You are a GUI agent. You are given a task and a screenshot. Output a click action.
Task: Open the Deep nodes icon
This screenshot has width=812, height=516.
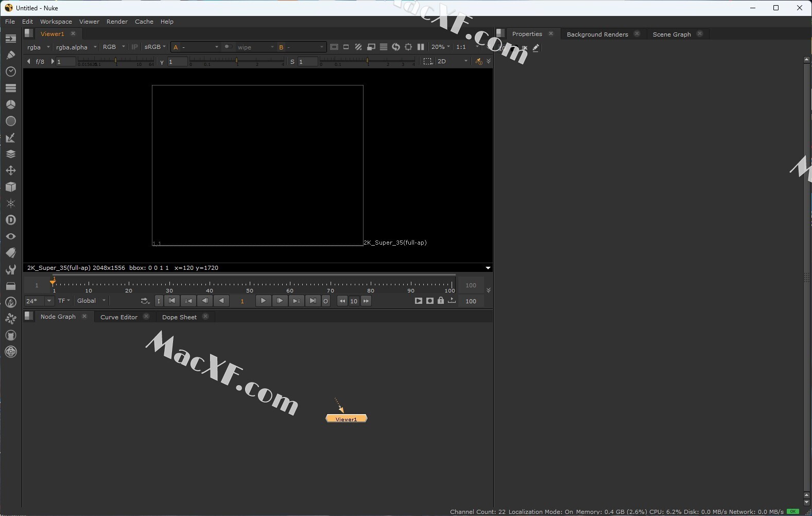tap(10, 220)
